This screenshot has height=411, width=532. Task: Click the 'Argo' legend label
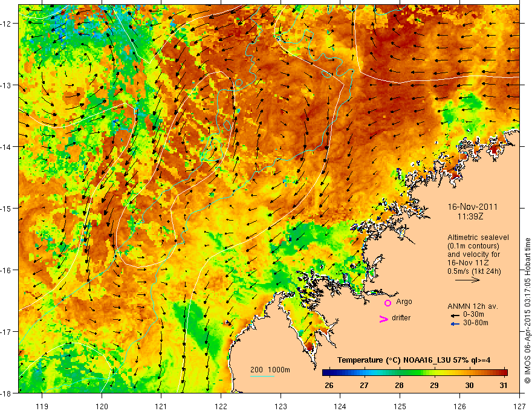[404, 302]
